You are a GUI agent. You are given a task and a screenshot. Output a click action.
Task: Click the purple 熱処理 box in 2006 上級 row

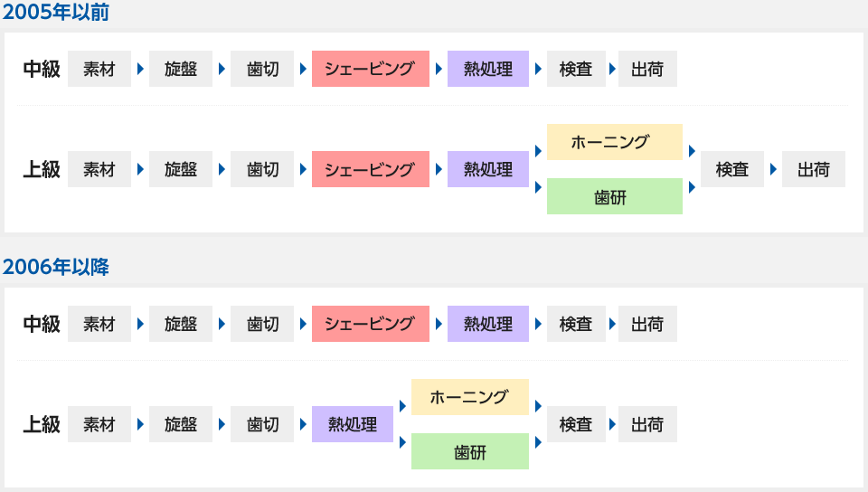coord(352,424)
